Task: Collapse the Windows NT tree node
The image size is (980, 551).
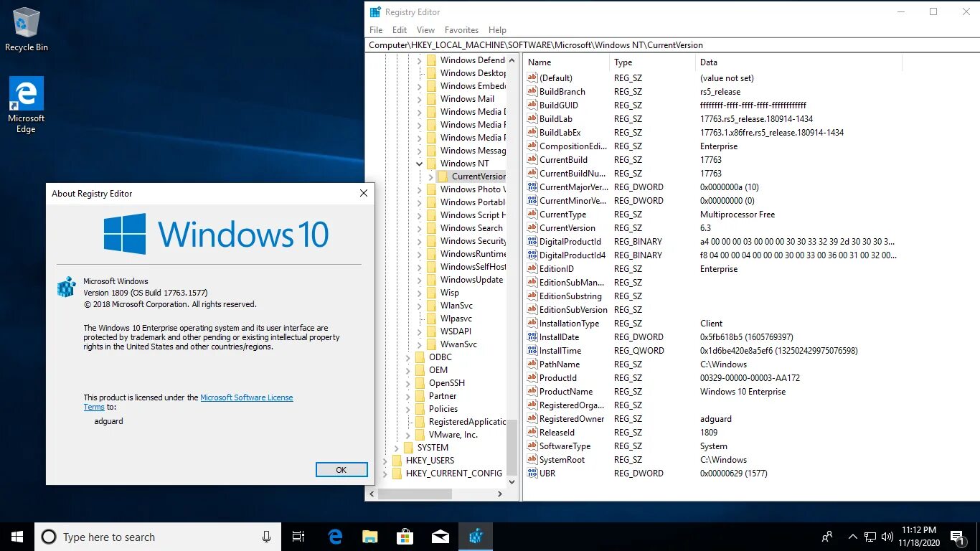Action: [x=420, y=164]
